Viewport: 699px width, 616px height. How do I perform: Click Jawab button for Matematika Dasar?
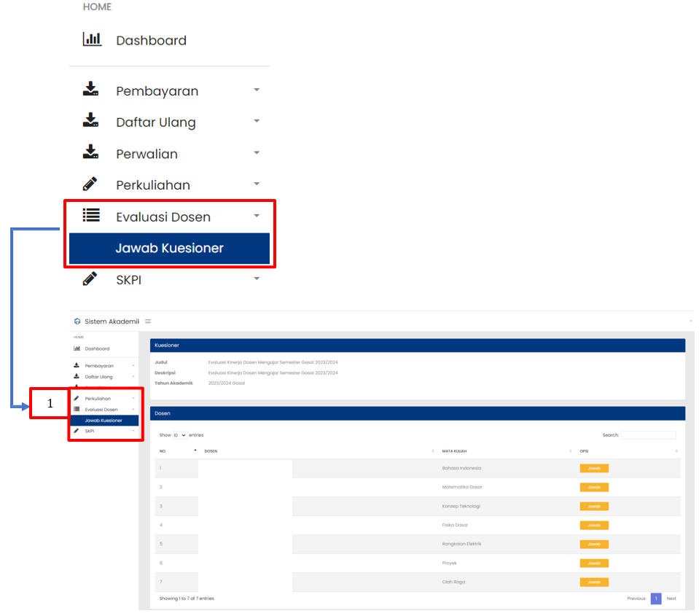[x=594, y=487]
